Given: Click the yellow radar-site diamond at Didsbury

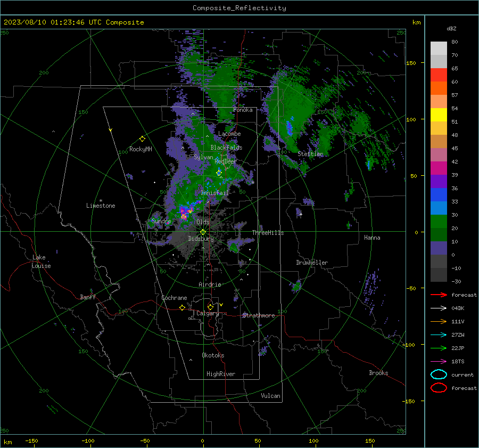Looking at the screenshot, I should (203, 232).
